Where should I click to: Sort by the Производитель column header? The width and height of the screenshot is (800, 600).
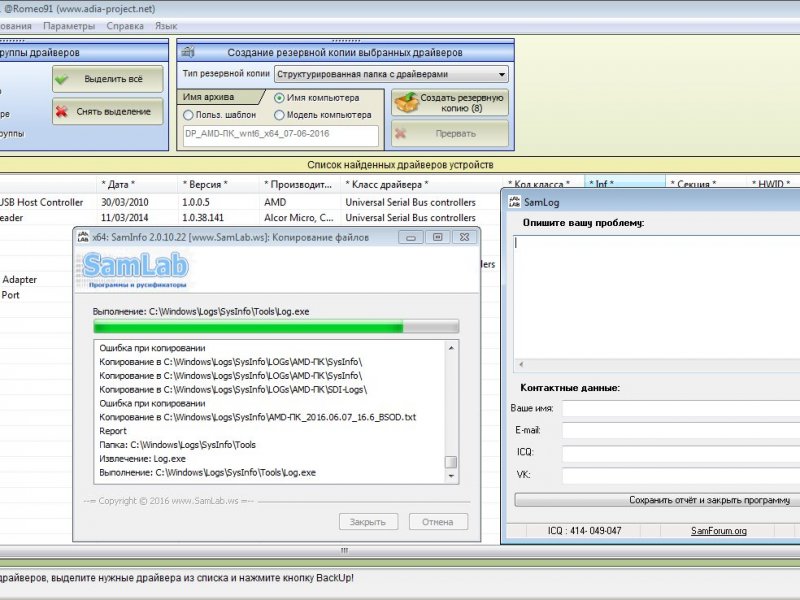(300, 184)
